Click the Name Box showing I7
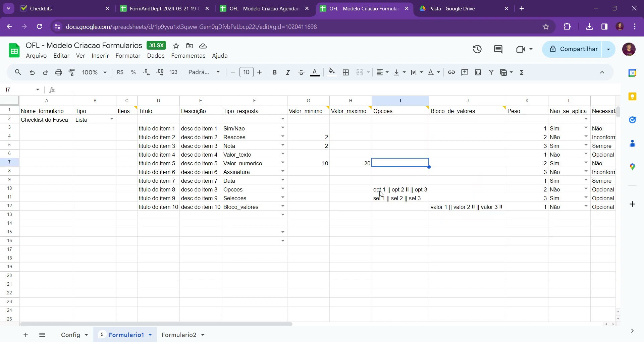 click(x=23, y=90)
